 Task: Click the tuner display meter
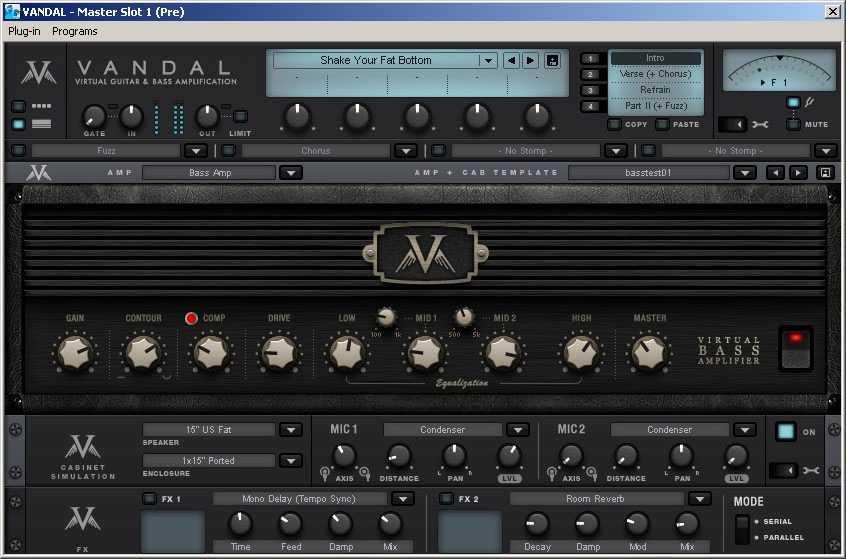(779, 70)
